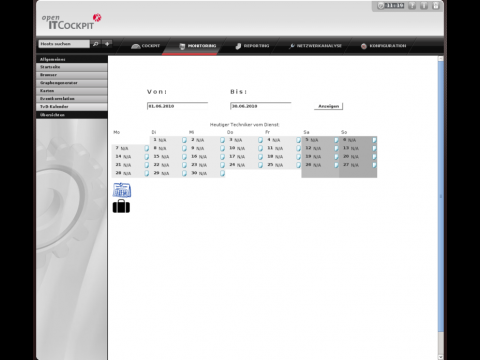Click the note icon for Saturday 5
480x360 pixels.
tap(336, 140)
